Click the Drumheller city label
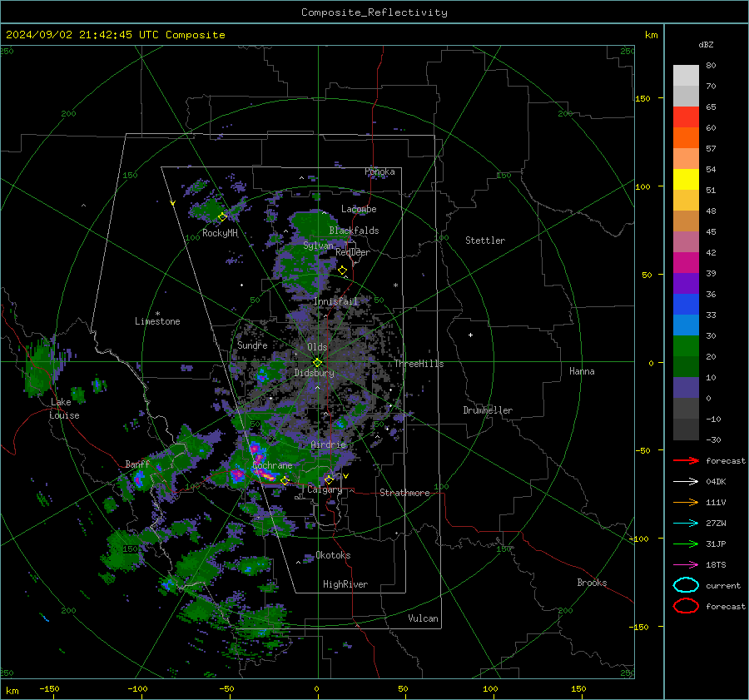The width and height of the screenshot is (749, 700). coord(488,410)
